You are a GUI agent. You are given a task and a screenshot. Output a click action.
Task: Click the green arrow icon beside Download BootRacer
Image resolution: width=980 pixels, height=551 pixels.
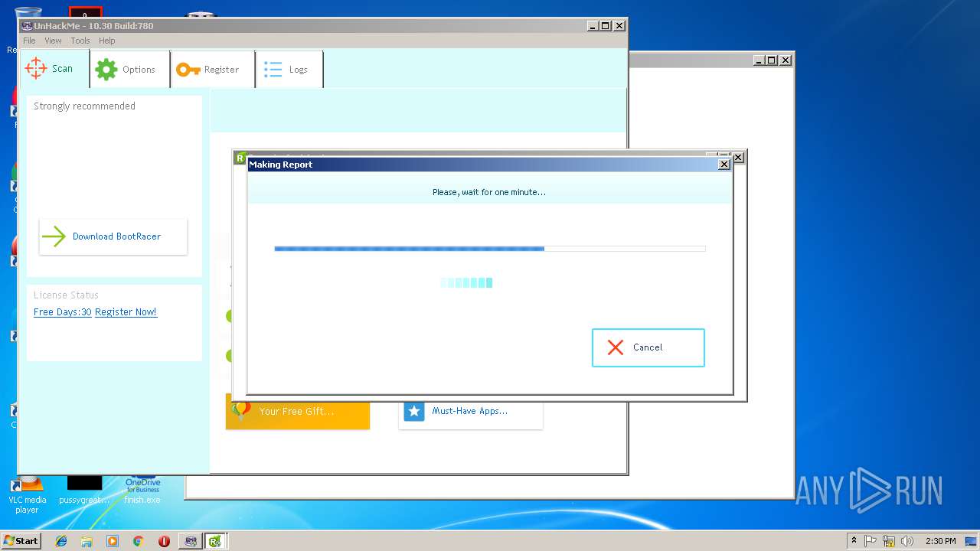(x=54, y=236)
